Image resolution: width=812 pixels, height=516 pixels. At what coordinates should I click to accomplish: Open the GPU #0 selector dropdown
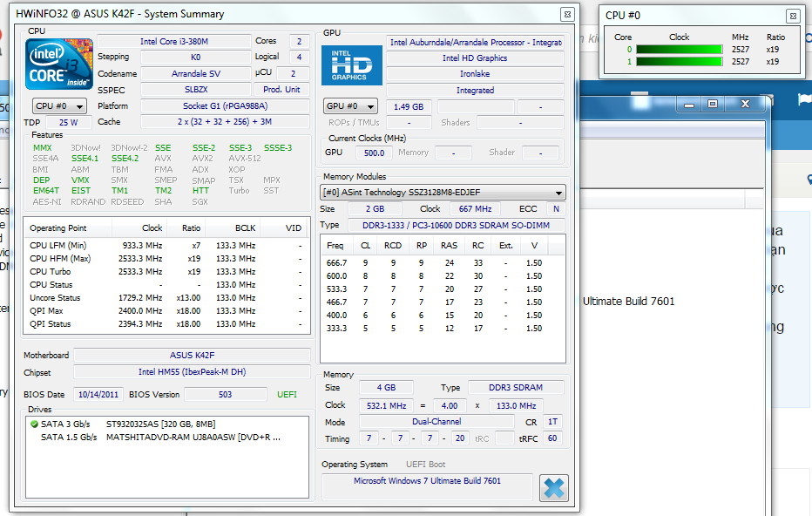pos(351,106)
